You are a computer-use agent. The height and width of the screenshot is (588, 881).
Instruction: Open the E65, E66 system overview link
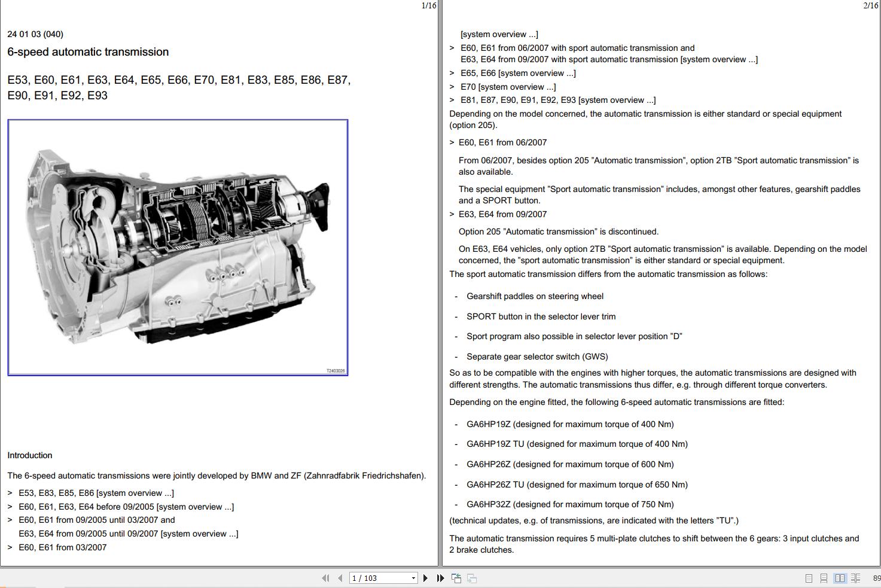517,72
